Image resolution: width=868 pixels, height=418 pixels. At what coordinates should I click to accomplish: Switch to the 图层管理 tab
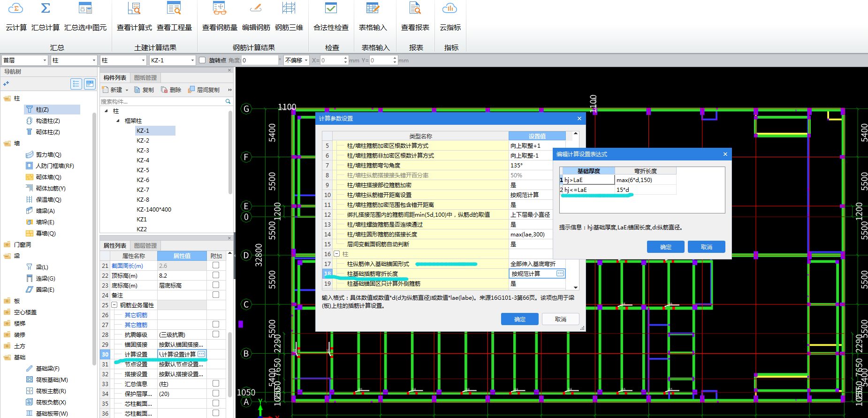tap(145, 246)
